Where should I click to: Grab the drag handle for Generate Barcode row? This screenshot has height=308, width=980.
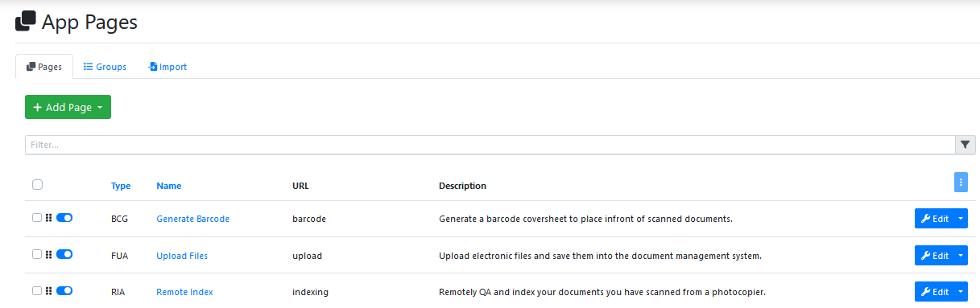[49, 218]
